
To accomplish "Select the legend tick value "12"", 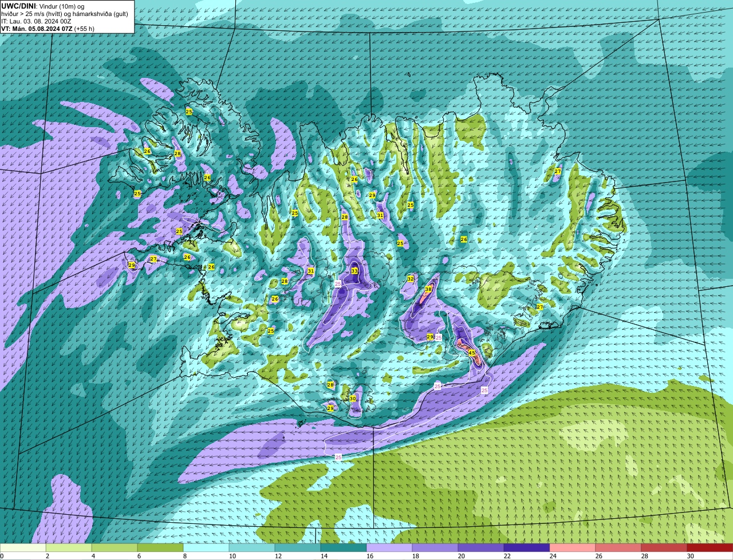I will (x=278, y=556).
